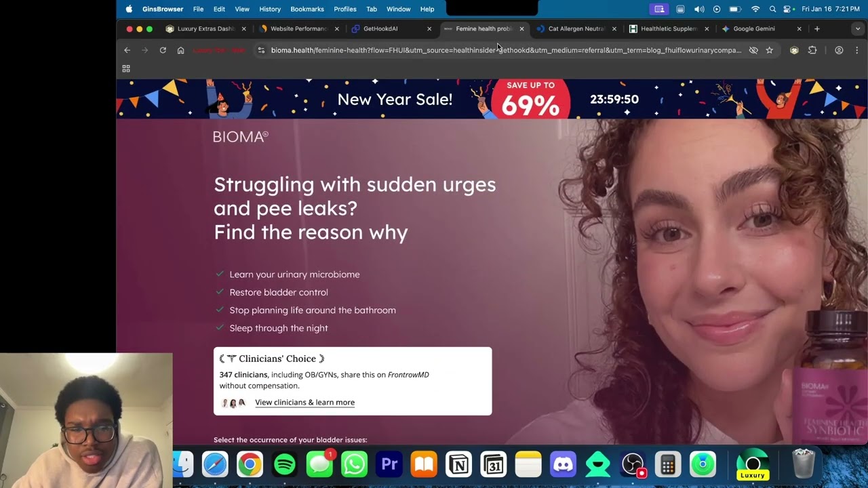
Task: Open the Edit menu
Action: [x=219, y=9]
